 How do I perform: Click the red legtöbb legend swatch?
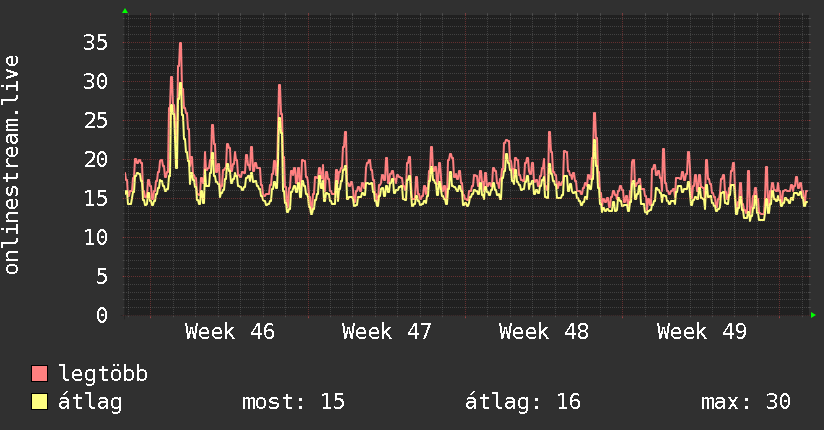[x=39, y=373]
